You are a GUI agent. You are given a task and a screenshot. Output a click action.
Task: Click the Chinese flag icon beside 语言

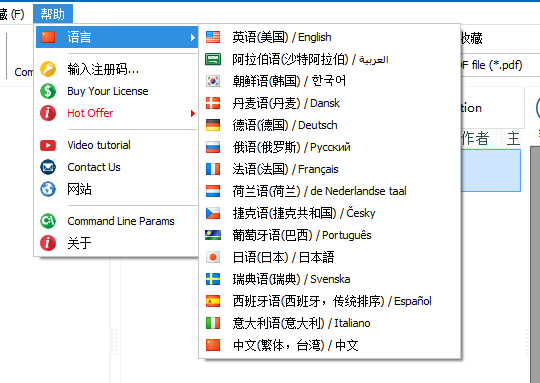pos(48,37)
